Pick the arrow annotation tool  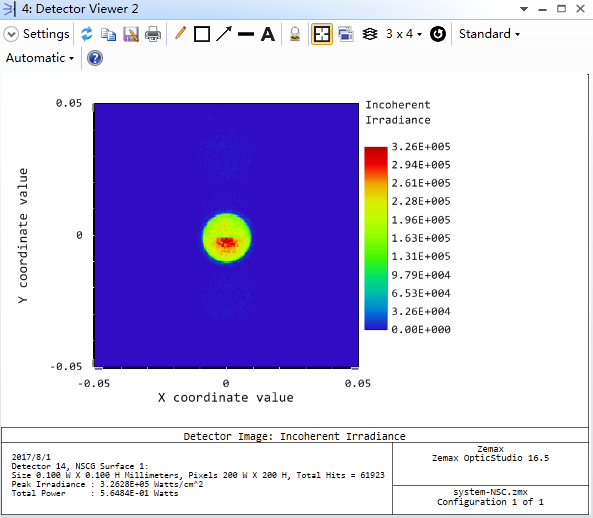coord(224,34)
